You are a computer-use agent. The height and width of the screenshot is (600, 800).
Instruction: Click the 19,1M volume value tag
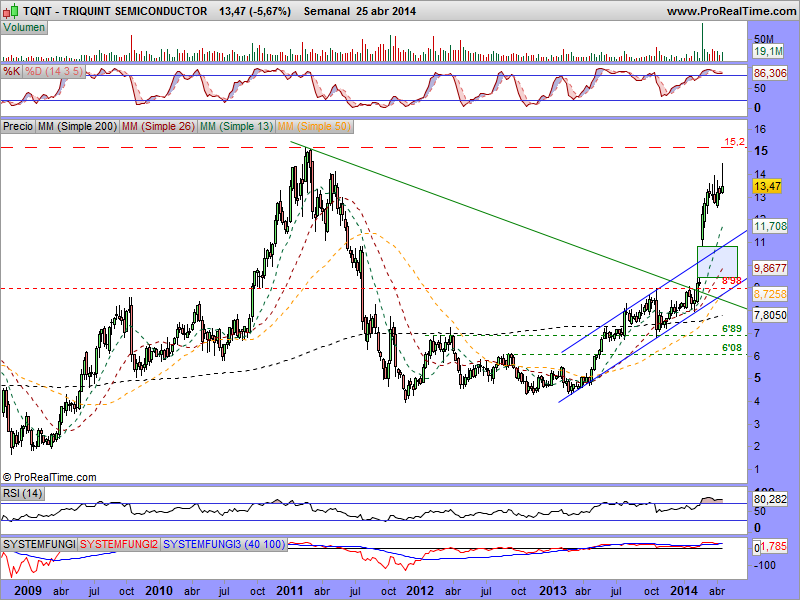pyautogui.click(x=768, y=51)
